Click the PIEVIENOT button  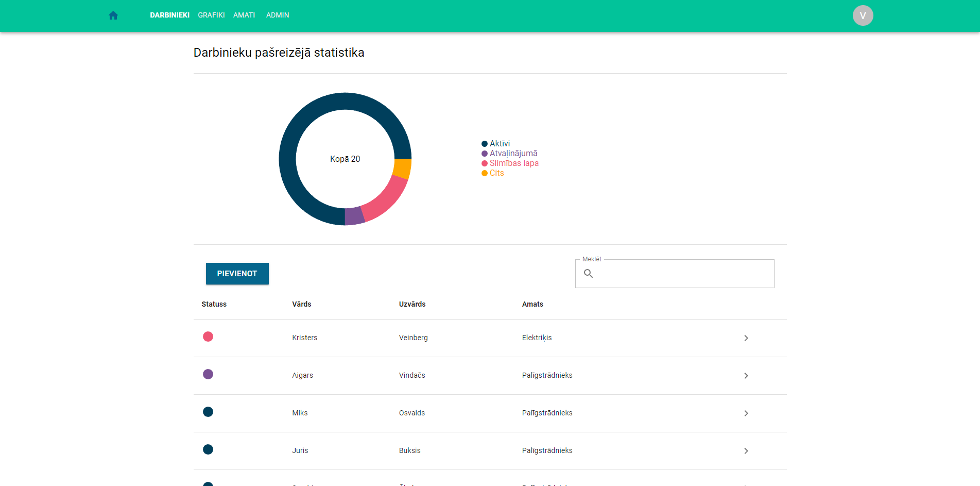(x=237, y=274)
